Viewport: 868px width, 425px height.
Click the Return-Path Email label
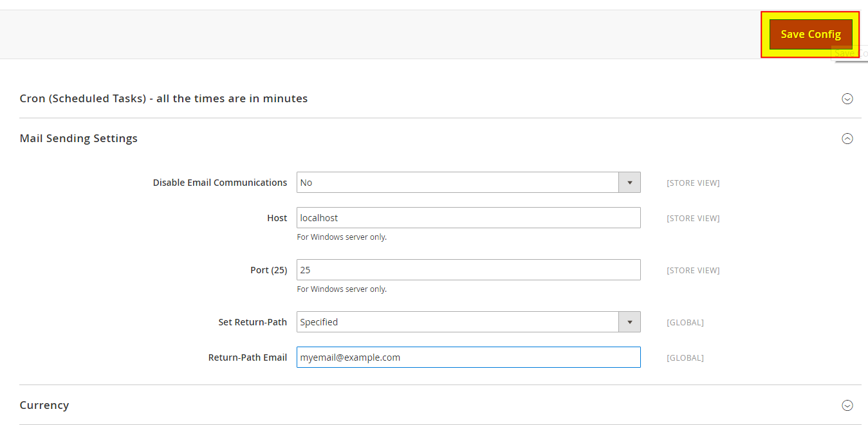click(x=247, y=357)
